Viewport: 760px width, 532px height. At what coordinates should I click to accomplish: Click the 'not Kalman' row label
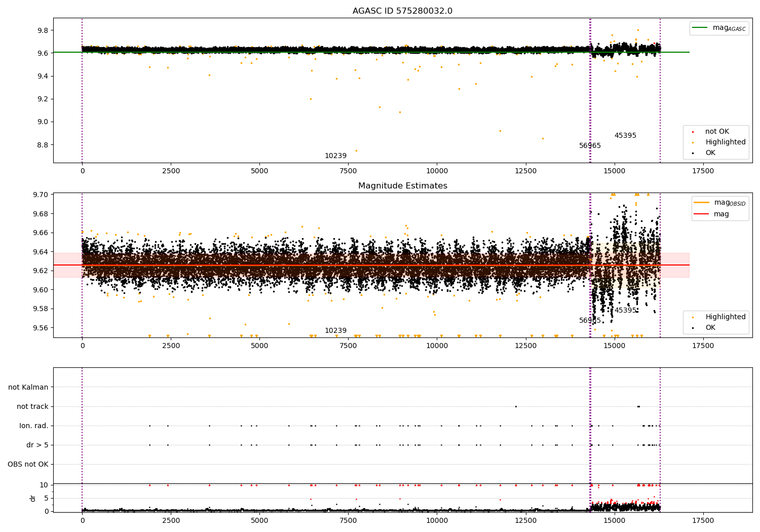click(28, 388)
